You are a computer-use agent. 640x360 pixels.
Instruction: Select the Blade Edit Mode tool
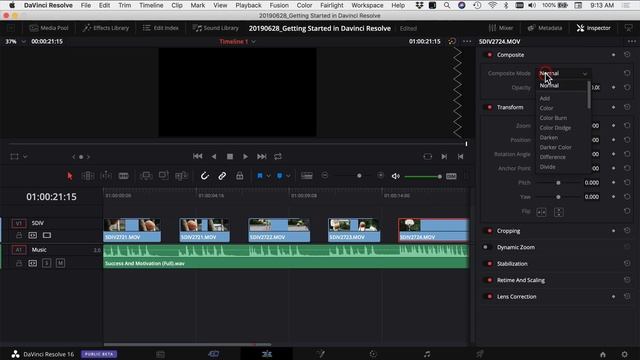(x=123, y=176)
